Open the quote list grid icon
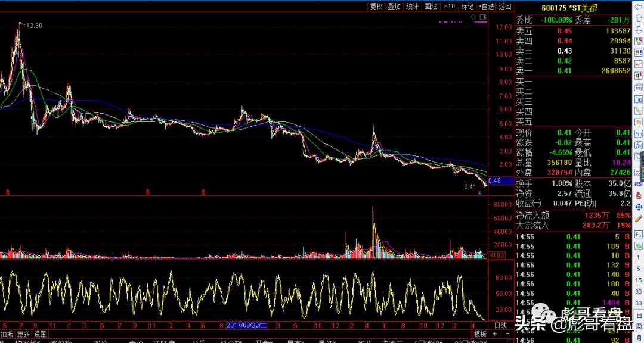Screen dimensions: 644x343 coord(639,52)
